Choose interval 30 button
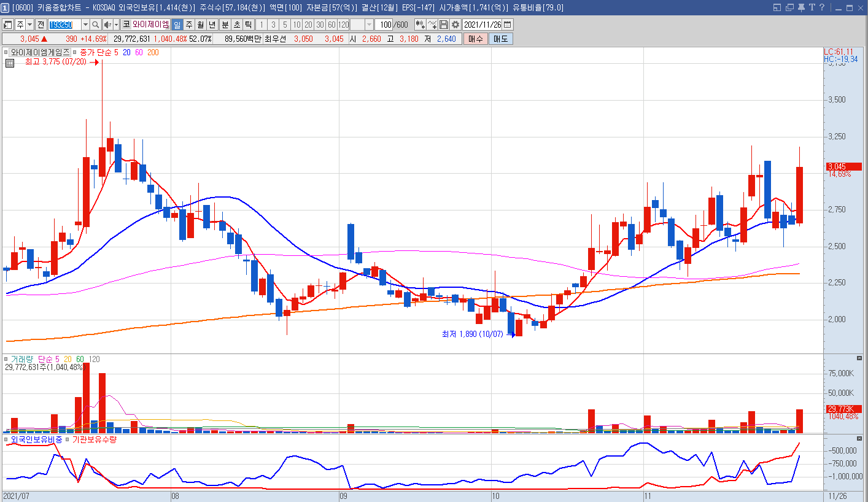 320,25
